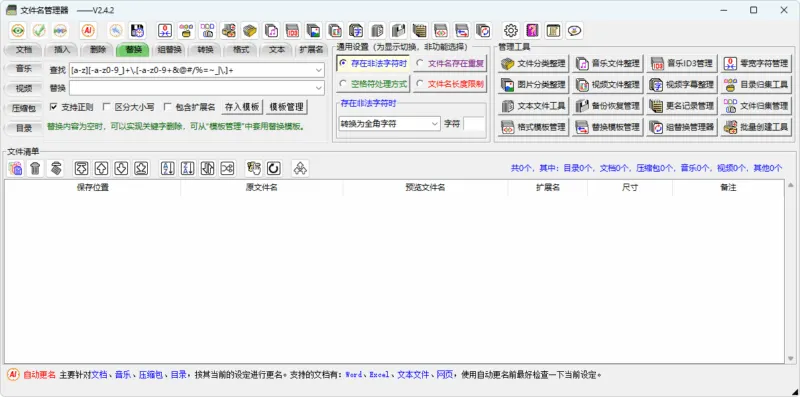The width and height of the screenshot is (800, 397).
Task: Select the 音乐 side tab
Action: click(x=23, y=68)
